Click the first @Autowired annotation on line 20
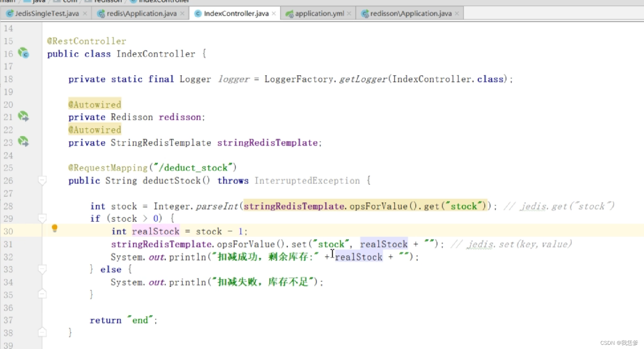The image size is (644, 349). click(x=95, y=104)
